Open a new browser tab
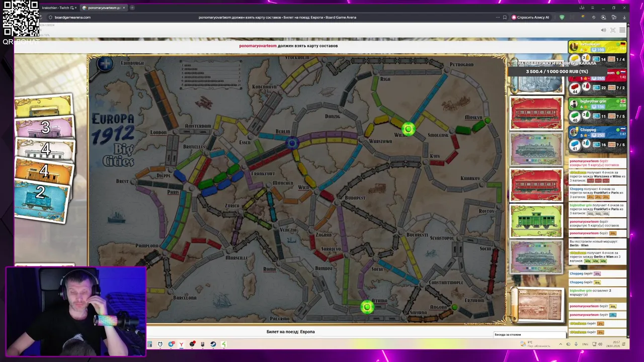The width and height of the screenshot is (644, 362). 132,8
